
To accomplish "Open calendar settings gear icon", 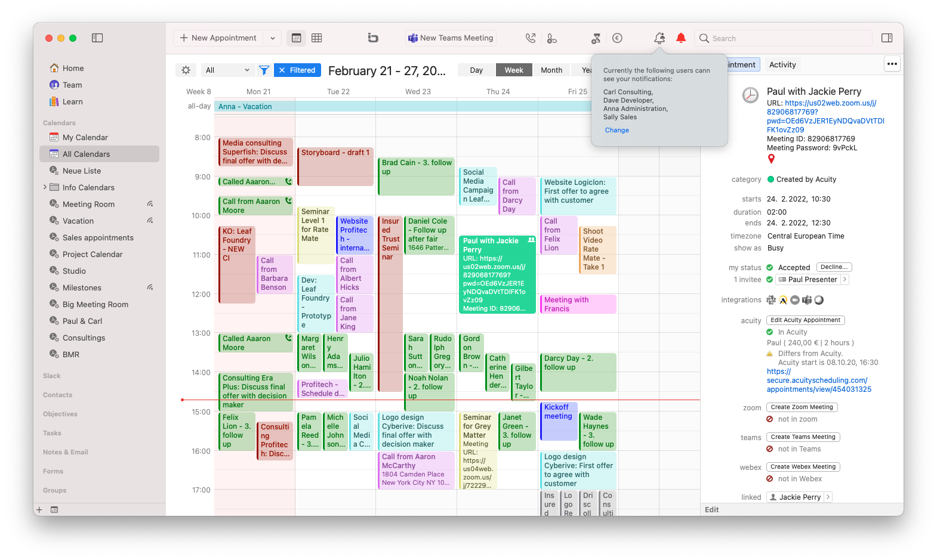I will coord(186,70).
